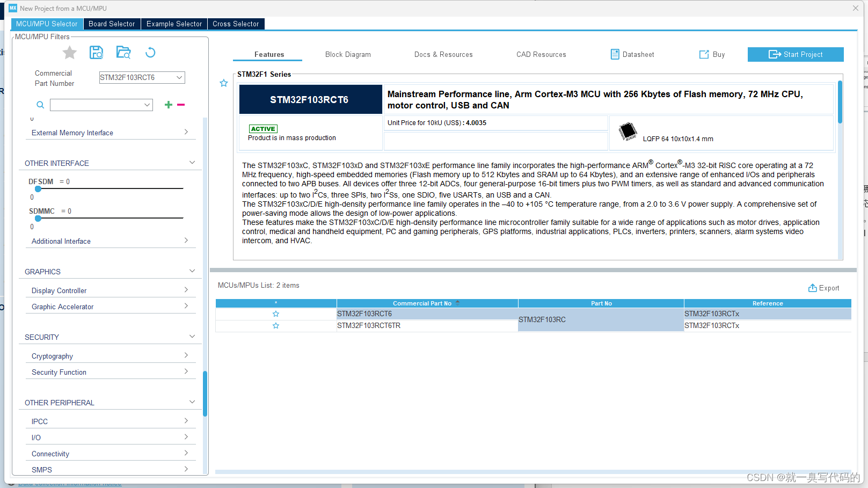Click the reset filters refresh icon
Viewport: 868px width, 488px height.
tap(150, 52)
